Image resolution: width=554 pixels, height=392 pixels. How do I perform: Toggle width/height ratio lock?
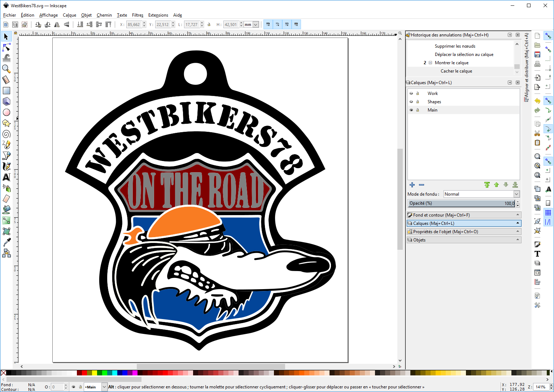209,25
